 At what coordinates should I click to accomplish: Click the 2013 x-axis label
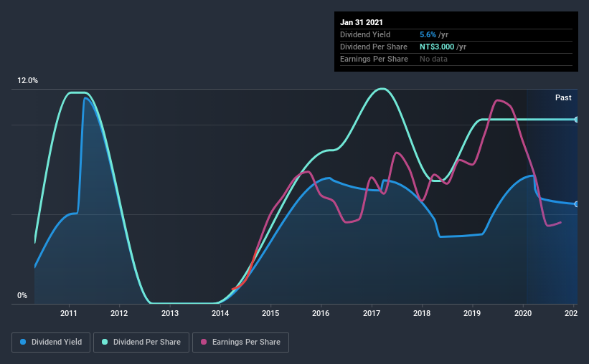click(170, 313)
